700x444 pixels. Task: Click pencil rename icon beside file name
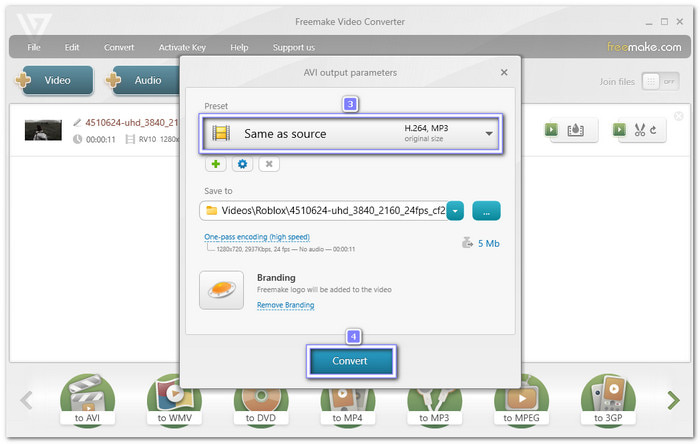[x=77, y=122]
